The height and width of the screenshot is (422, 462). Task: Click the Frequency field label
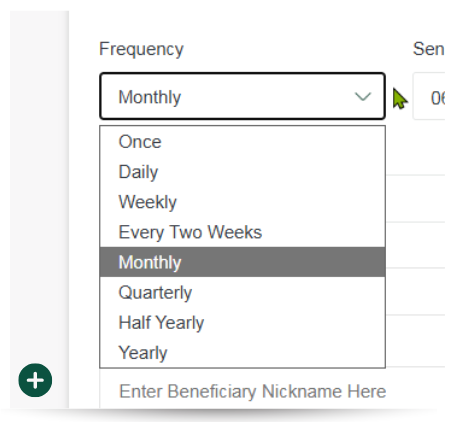(141, 49)
